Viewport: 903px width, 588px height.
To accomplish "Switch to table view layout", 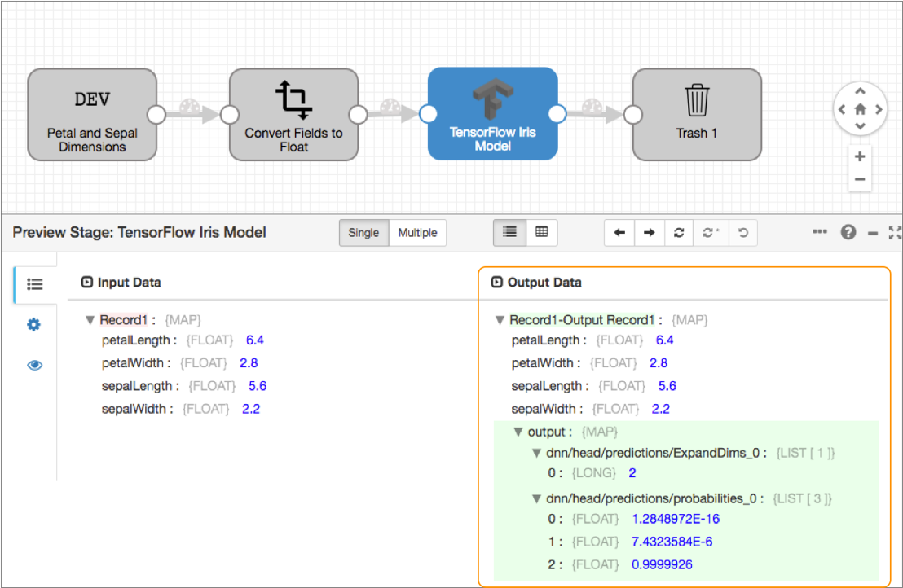I will (x=541, y=232).
